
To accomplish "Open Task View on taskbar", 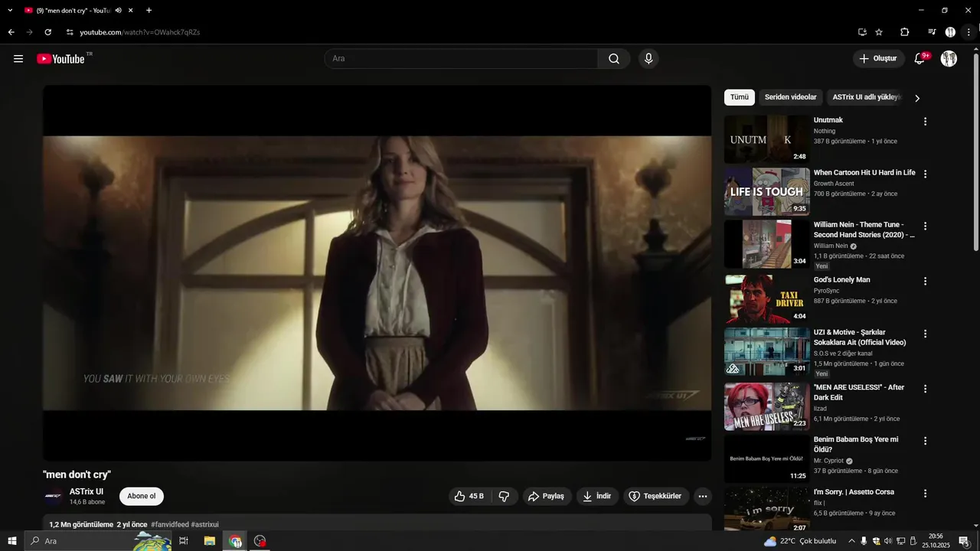I will tap(184, 541).
